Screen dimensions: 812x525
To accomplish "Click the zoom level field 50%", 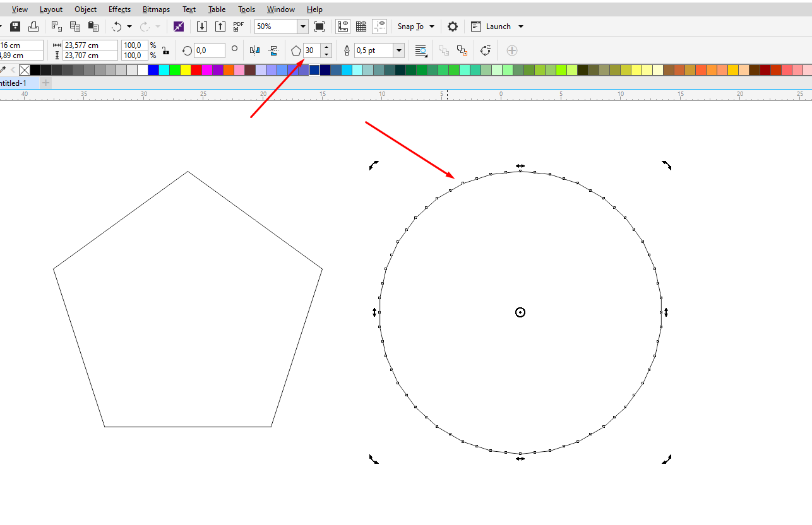I will point(276,27).
